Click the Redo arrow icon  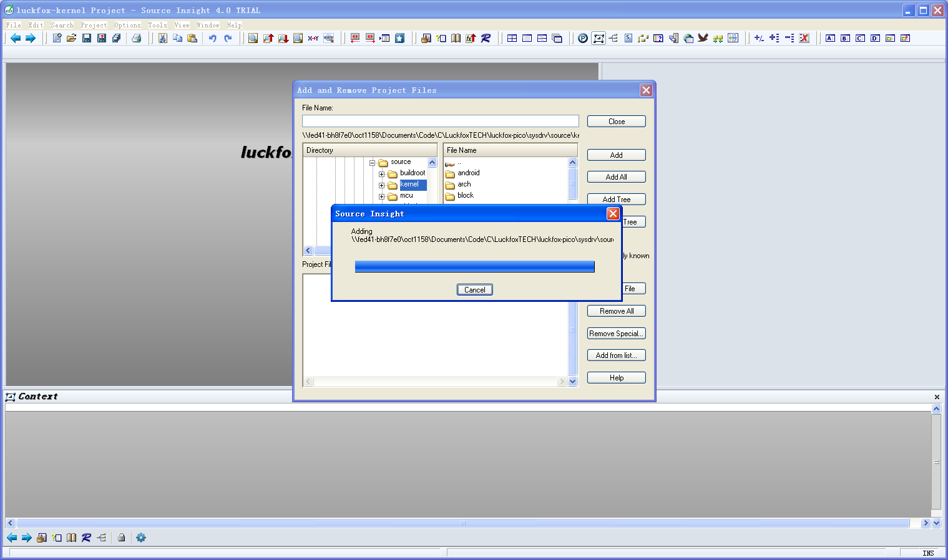pos(228,38)
